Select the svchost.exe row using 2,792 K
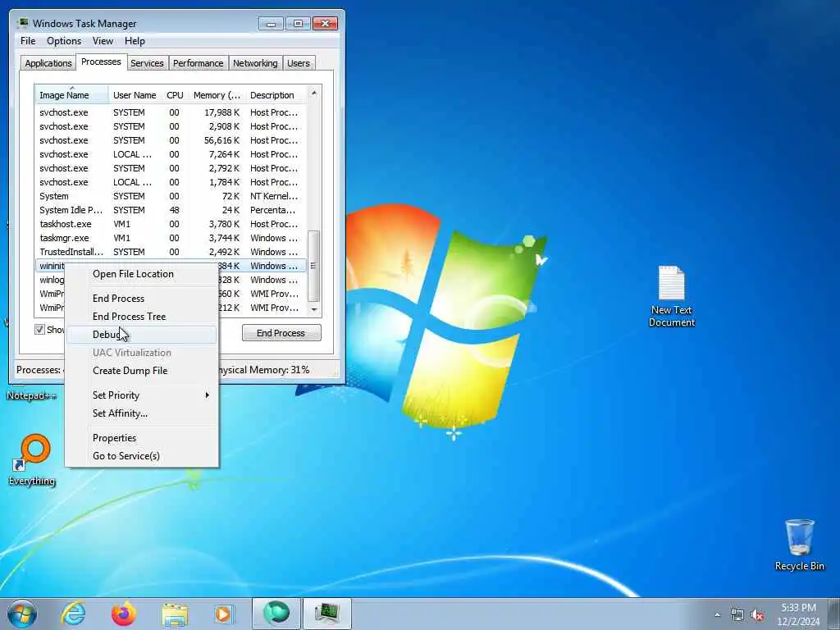 (171, 168)
